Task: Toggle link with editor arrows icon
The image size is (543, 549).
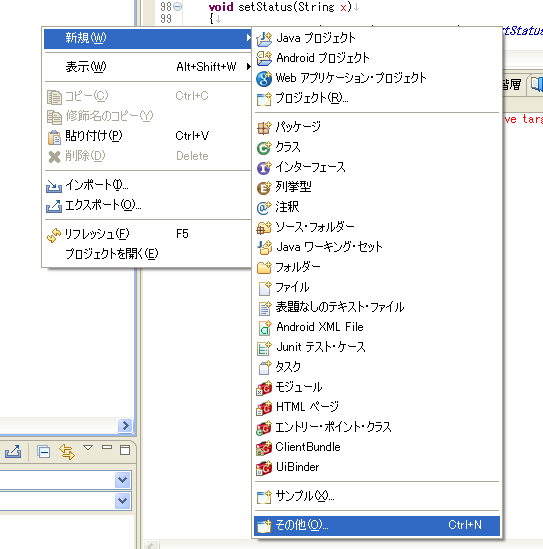Action: tap(67, 452)
